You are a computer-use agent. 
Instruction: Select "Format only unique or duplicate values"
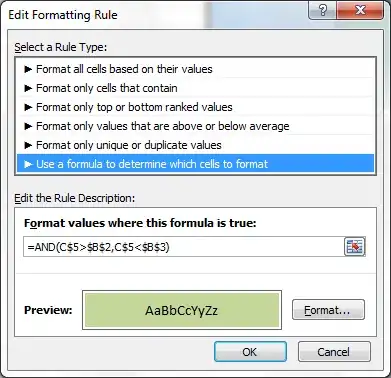[196, 145]
